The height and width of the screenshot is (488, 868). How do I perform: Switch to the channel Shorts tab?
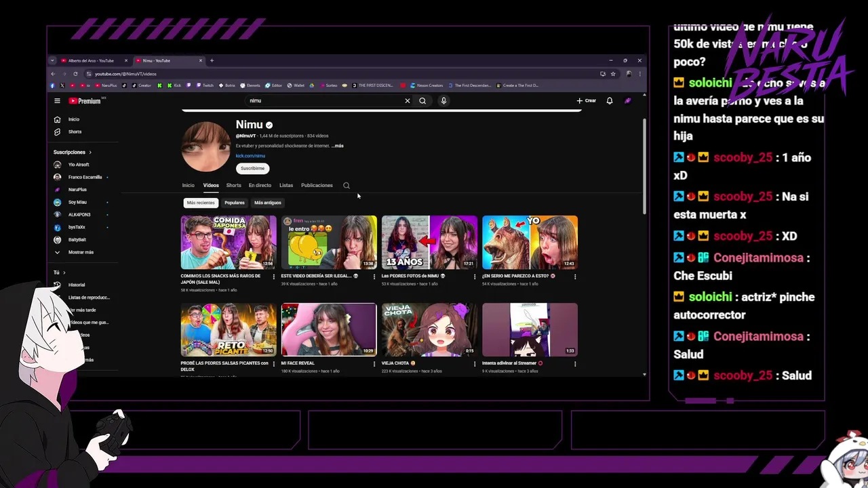(x=233, y=185)
